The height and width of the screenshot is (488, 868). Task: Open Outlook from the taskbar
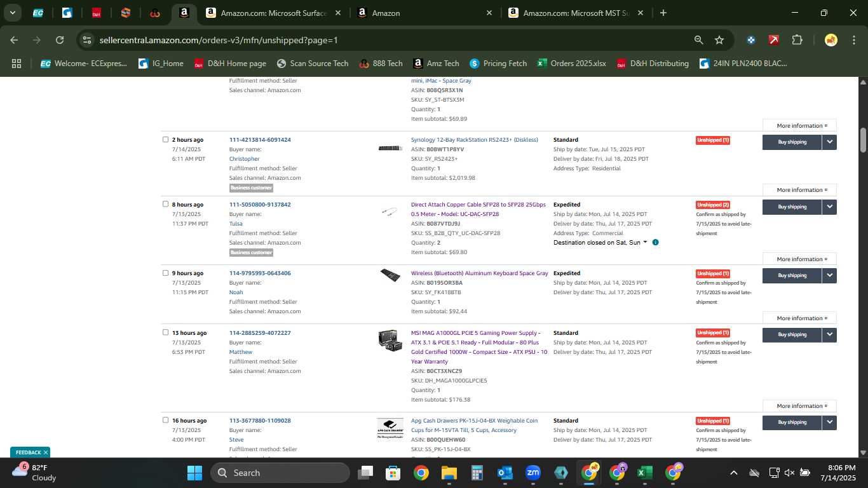505,473
